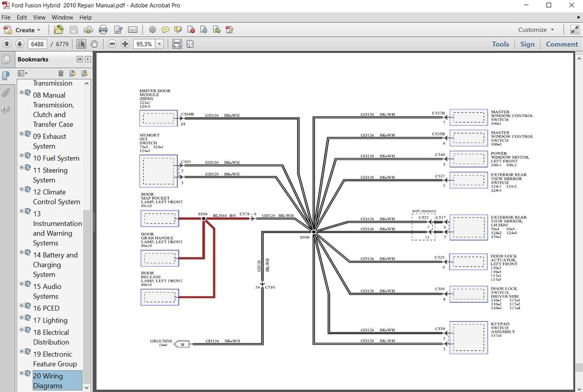Open the Attachments paperclip panel
The image size is (583, 392).
point(6,93)
